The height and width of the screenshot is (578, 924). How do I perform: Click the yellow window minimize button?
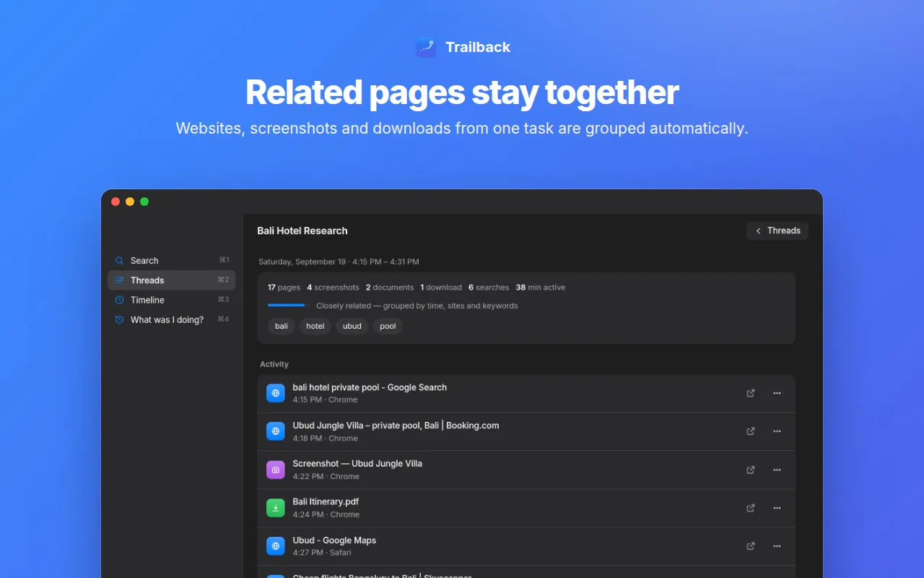coord(130,202)
